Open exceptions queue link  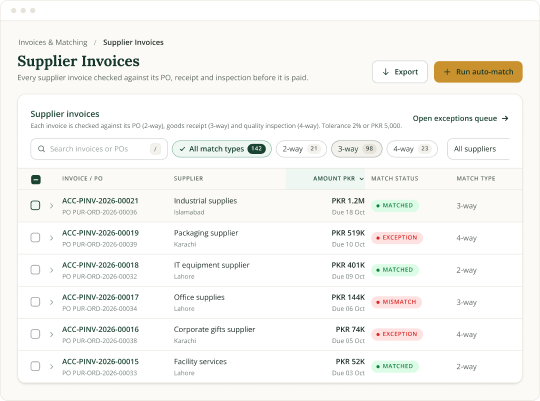pos(460,119)
